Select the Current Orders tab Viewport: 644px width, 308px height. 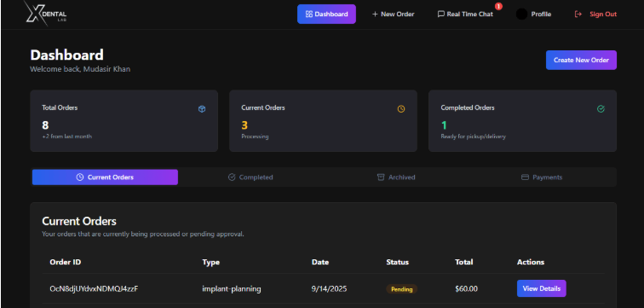[x=105, y=177]
